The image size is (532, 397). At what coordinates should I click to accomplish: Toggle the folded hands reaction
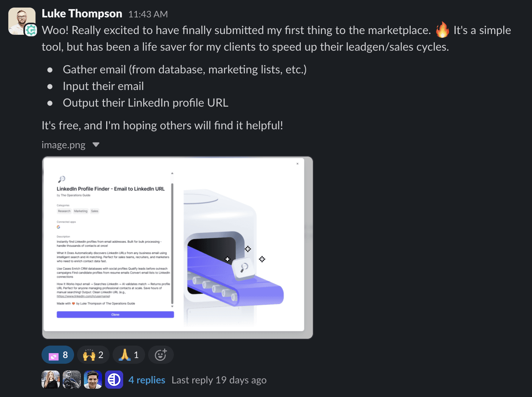[x=128, y=355]
